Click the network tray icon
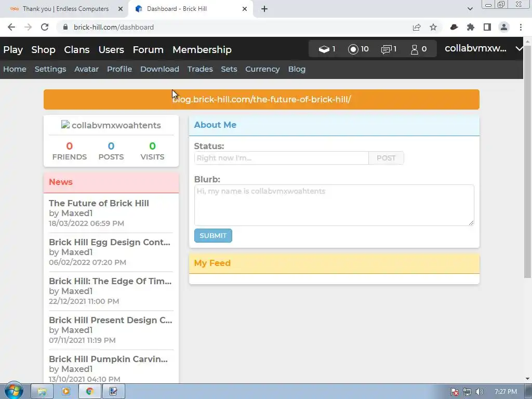The image size is (532, 399). tap(467, 392)
